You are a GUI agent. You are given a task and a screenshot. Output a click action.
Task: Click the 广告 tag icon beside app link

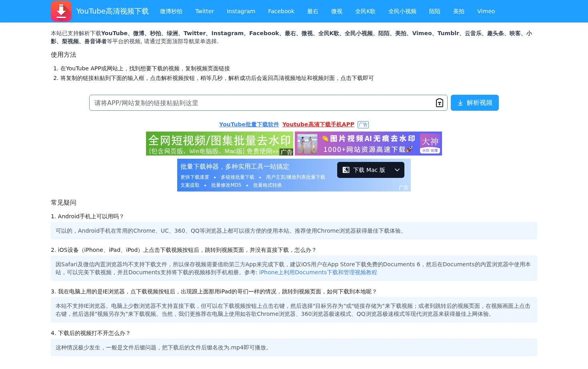tap(363, 125)
